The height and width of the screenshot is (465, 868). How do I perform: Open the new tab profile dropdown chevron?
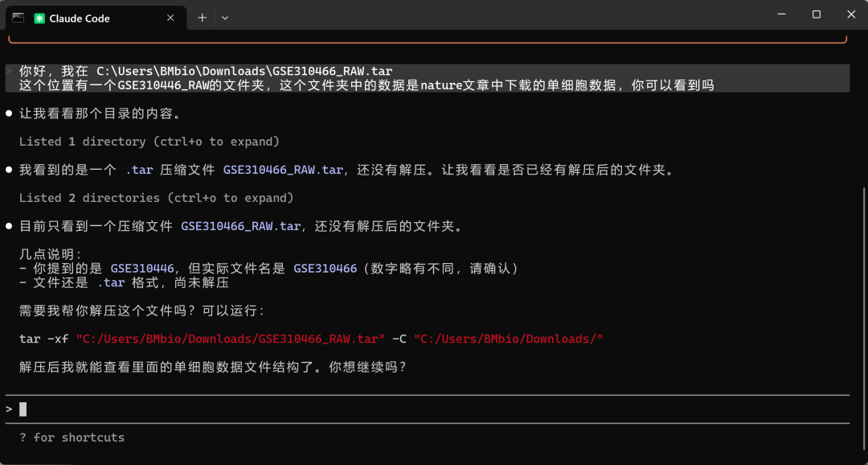point(225,18)
